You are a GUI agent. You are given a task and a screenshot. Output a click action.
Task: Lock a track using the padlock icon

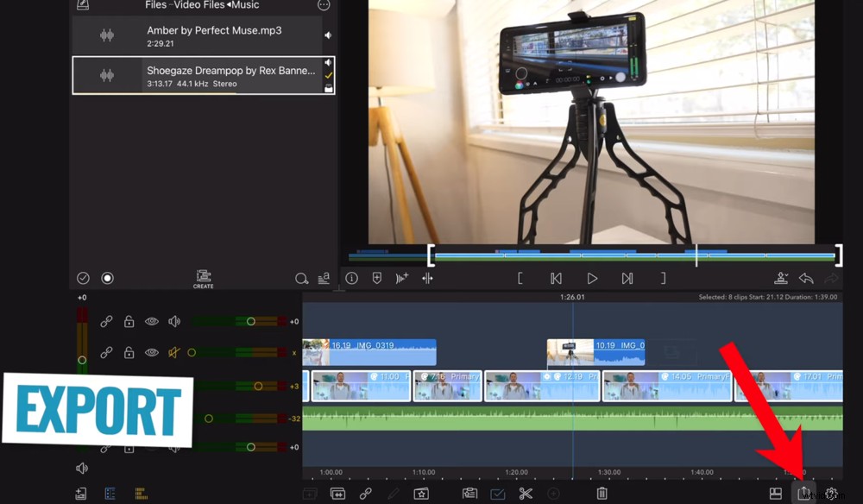click(x=128, y=321)
